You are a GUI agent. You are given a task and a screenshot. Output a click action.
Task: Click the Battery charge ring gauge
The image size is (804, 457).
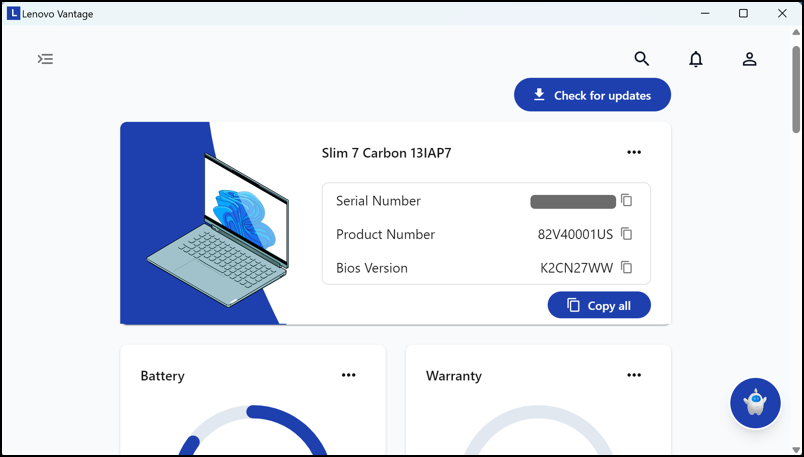[253, 431]
